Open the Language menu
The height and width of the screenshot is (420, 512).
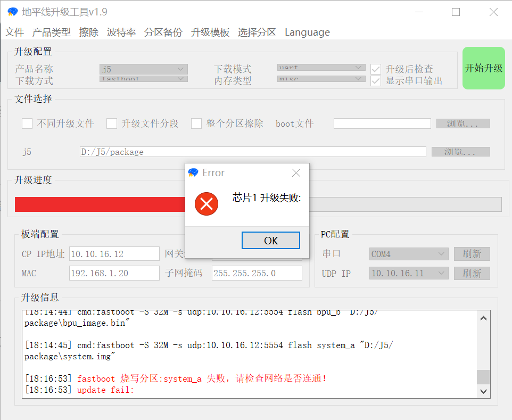click(x=307, y=32)
